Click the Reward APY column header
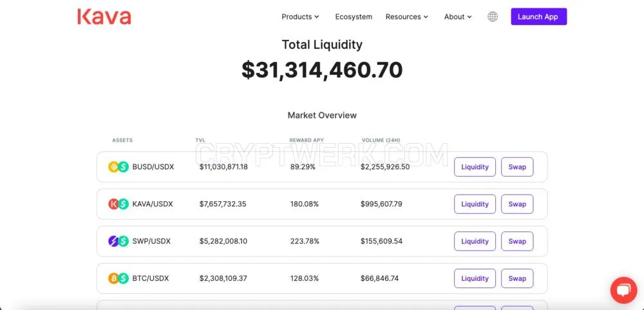The width and height of the screenshot is (644, 310). pos(307,140)
